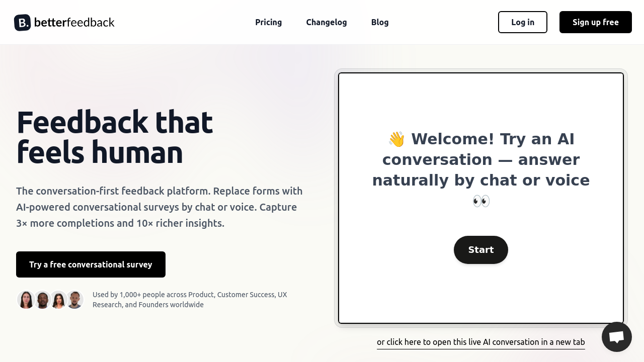The height and width of the screenshot is (362, 644).
Task: Click the 'Feedback that feels human' headline
Action: tap(115, 137)
